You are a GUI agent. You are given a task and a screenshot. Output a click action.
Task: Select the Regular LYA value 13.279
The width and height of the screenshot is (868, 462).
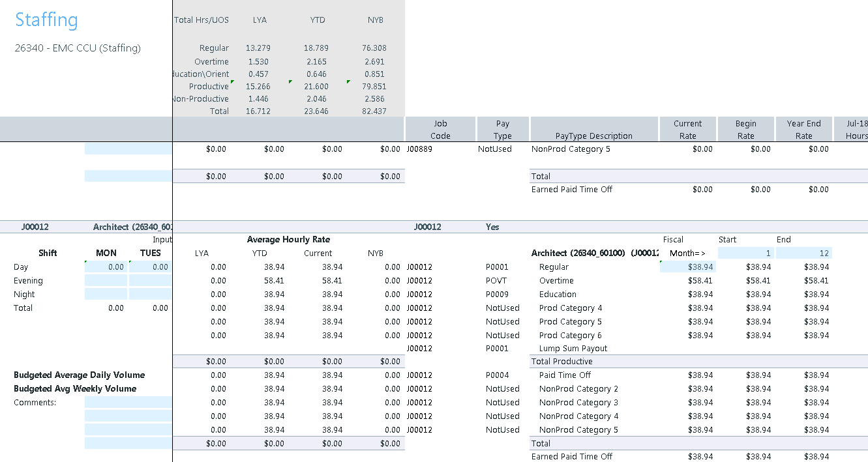click(x=258, y=48)
